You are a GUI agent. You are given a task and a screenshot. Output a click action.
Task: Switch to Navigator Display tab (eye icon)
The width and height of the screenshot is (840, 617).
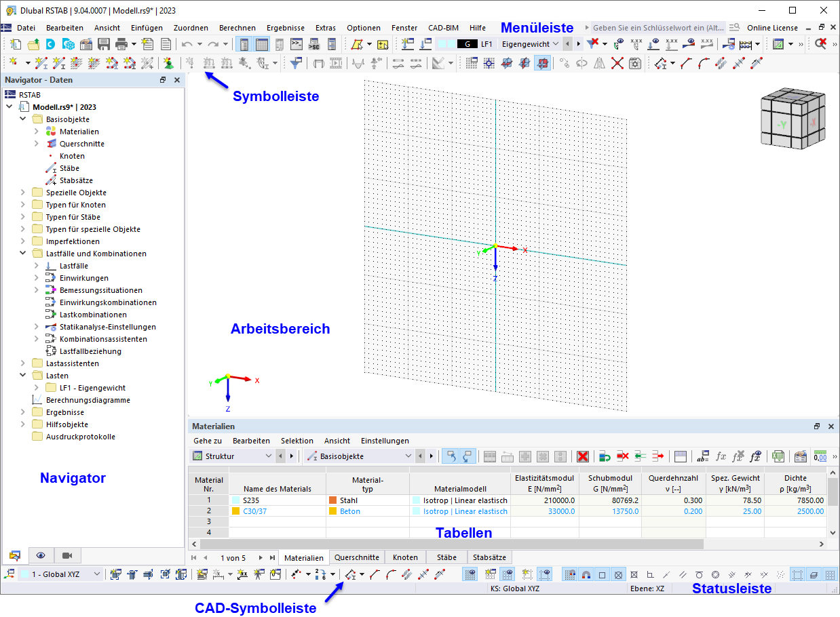[41, 556]
